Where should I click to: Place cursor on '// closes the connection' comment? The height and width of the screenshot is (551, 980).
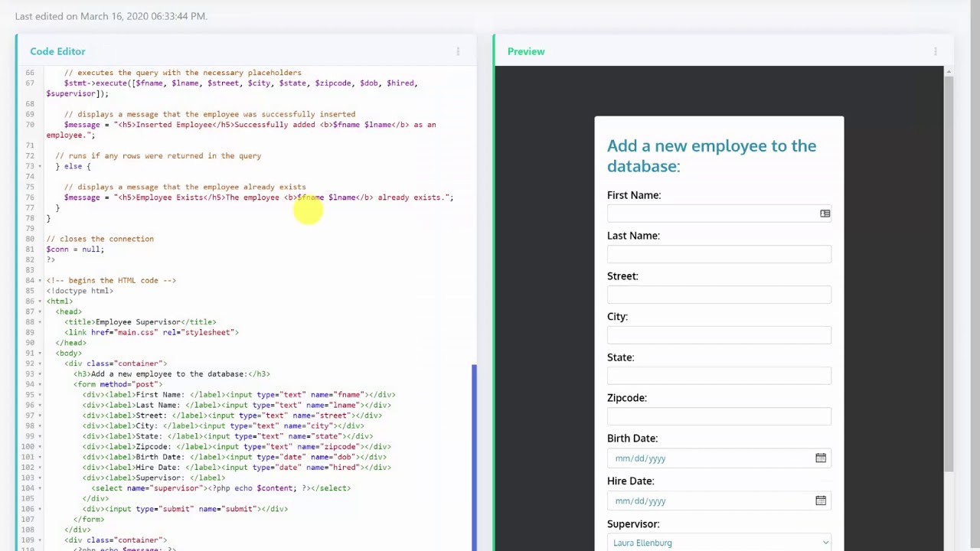pos(100,239)
